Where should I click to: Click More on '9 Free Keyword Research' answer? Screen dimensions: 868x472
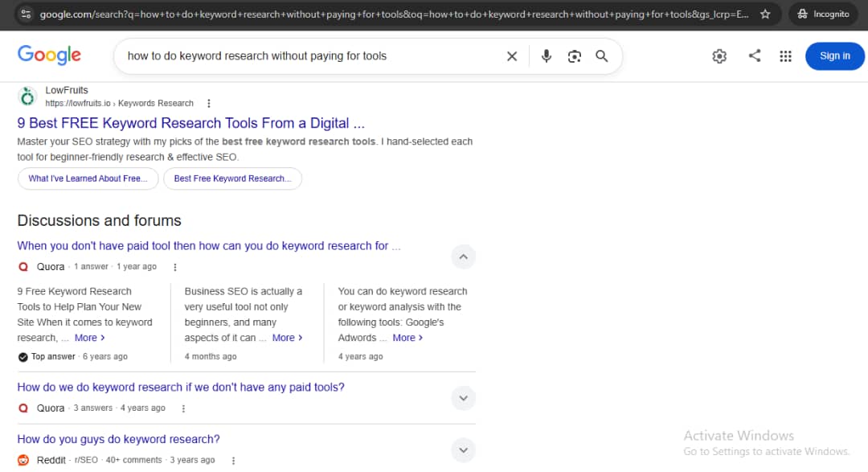90,338
